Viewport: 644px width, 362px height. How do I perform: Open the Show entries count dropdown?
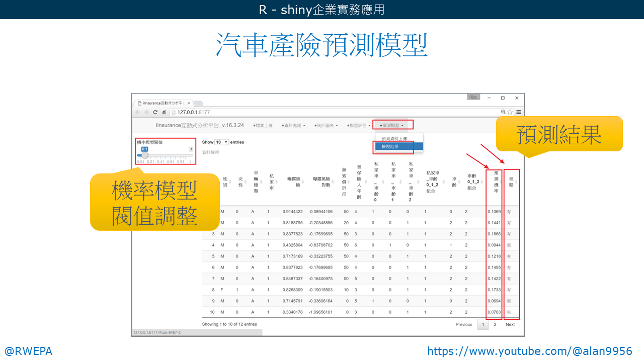point(222,142)
